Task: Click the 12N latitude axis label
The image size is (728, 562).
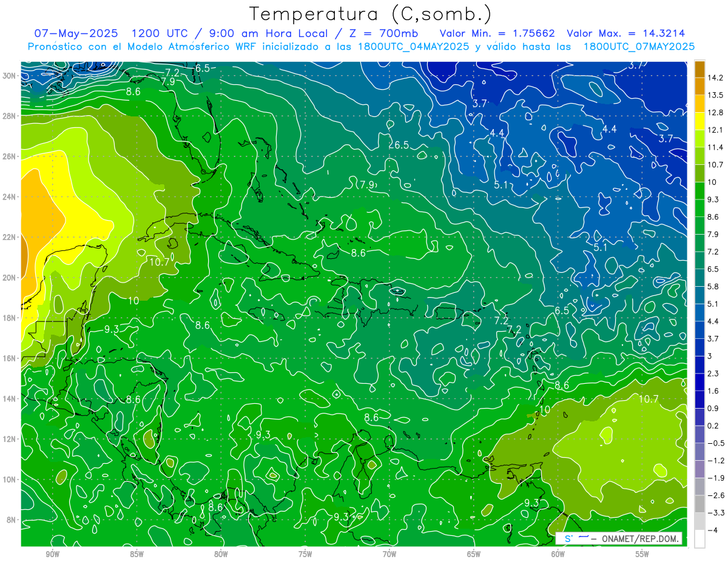Action: (x=9, y=438)
